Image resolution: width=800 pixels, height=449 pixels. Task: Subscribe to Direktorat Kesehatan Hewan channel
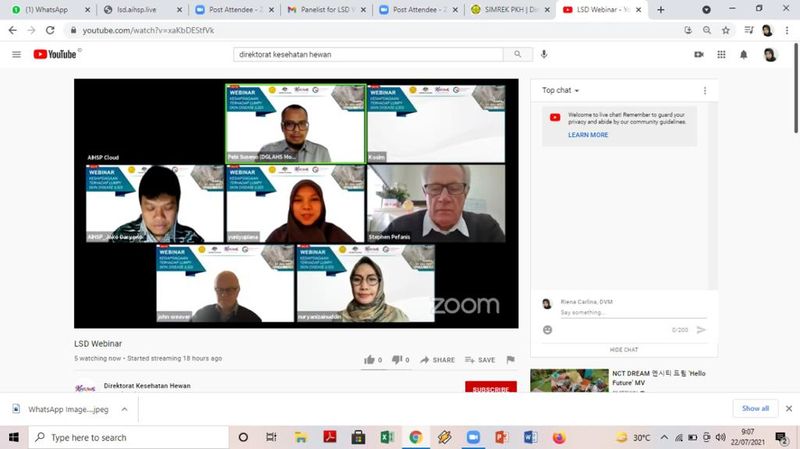coord(490,387)
